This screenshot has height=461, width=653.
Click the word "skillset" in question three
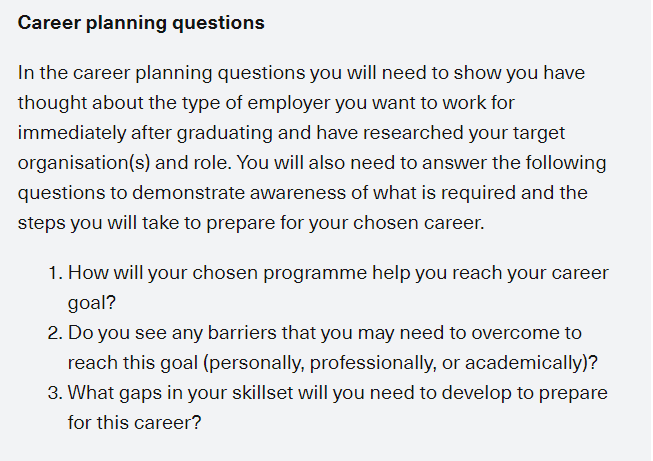[262, 393]
